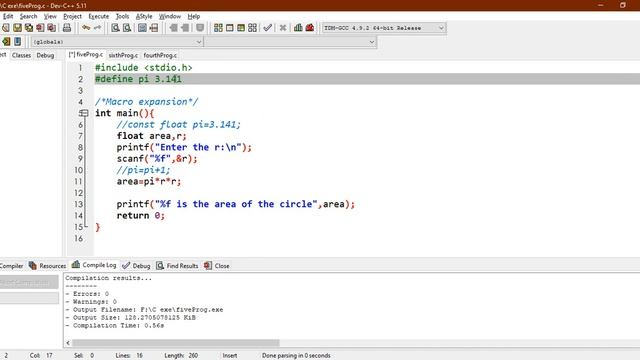Open the Project menu
This screenshot has height=360, width=640.
(72, 16)
